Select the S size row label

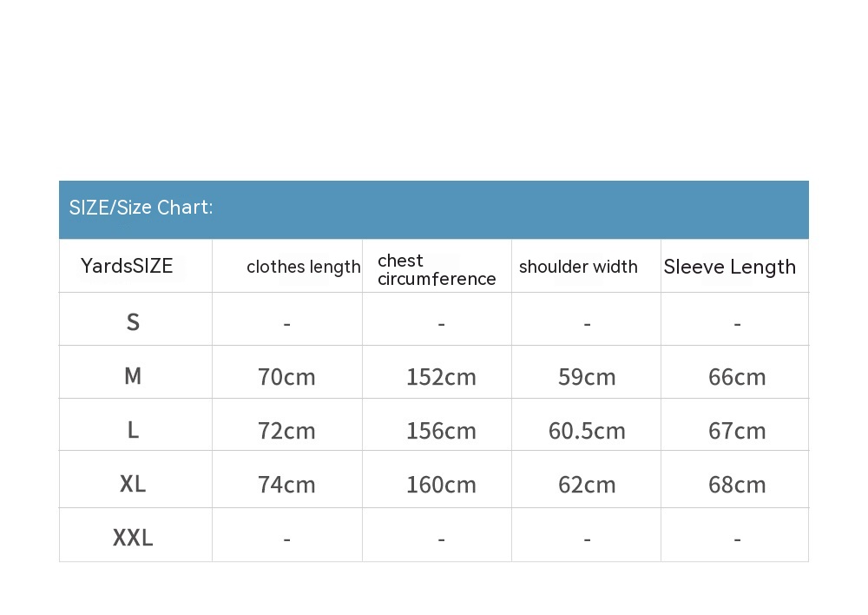coord(133,322)
